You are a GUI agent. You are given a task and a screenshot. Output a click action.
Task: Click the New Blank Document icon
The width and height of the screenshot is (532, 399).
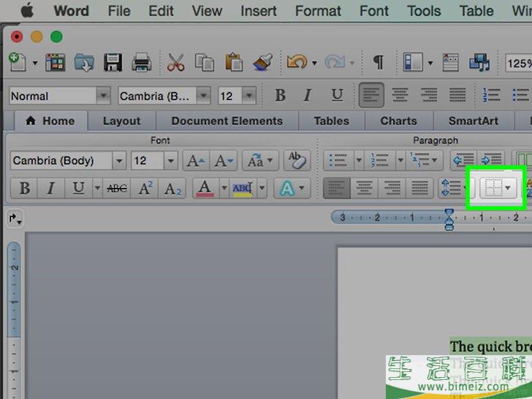pos(18,62)
